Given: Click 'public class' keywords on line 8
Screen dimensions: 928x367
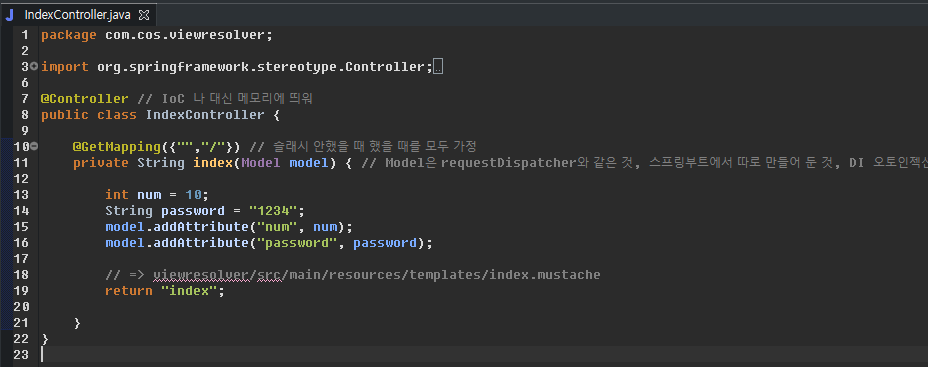Looking at the screenshot, I should [89, 115].
